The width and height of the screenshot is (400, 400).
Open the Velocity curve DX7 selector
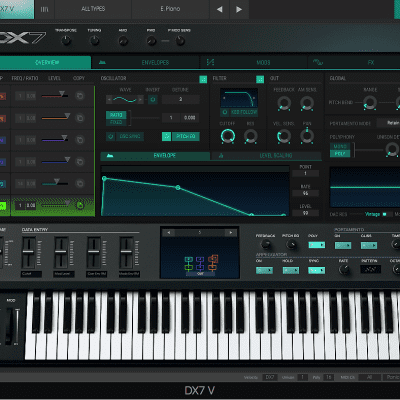click(270, 377)
